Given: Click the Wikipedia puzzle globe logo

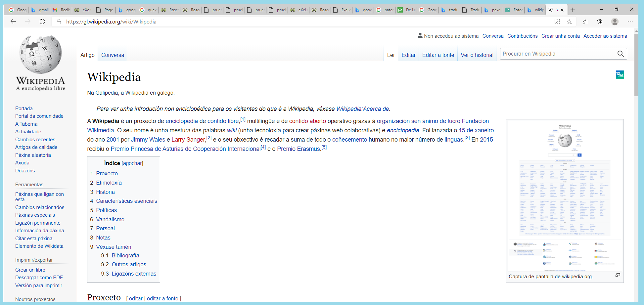Looking at the screenshot, I should click(x=40, y=61).
